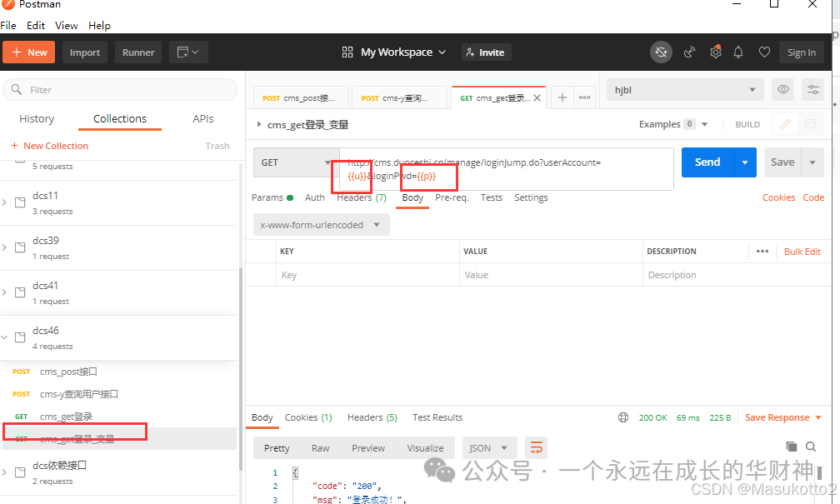Open the Auth request tab
Screen dimensions: 840x504
tap(314, 197)
